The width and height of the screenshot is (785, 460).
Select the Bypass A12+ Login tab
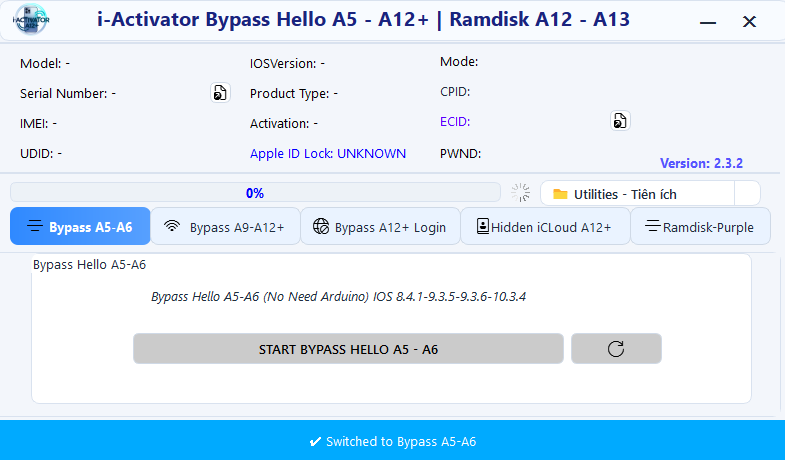(x=380, y=226)
